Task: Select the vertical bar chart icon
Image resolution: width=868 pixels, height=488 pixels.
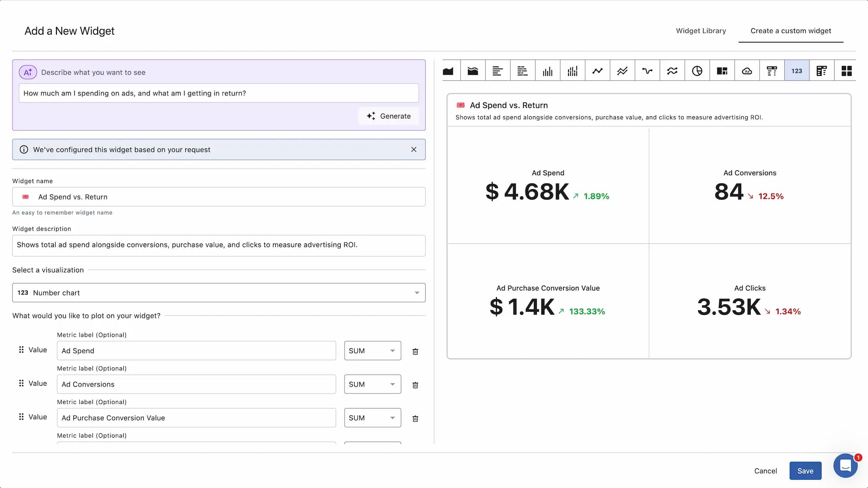Action: coord(548,70)
